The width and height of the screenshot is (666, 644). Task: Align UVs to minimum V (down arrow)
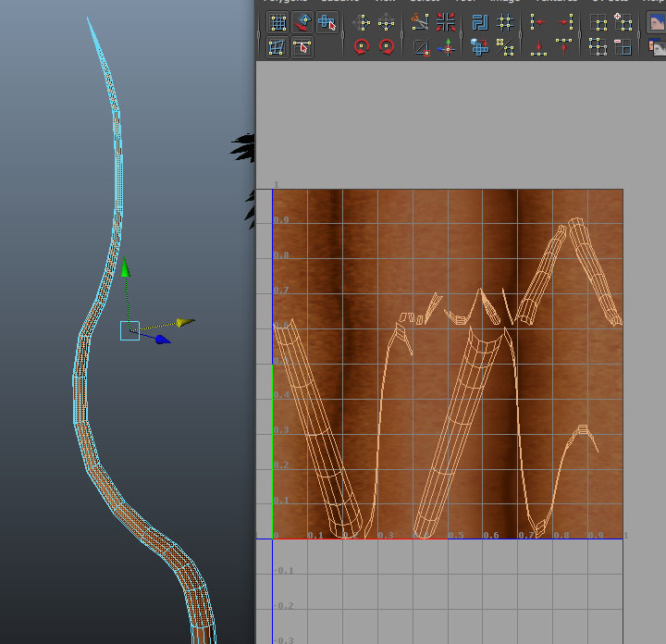(x=538, y=47)
